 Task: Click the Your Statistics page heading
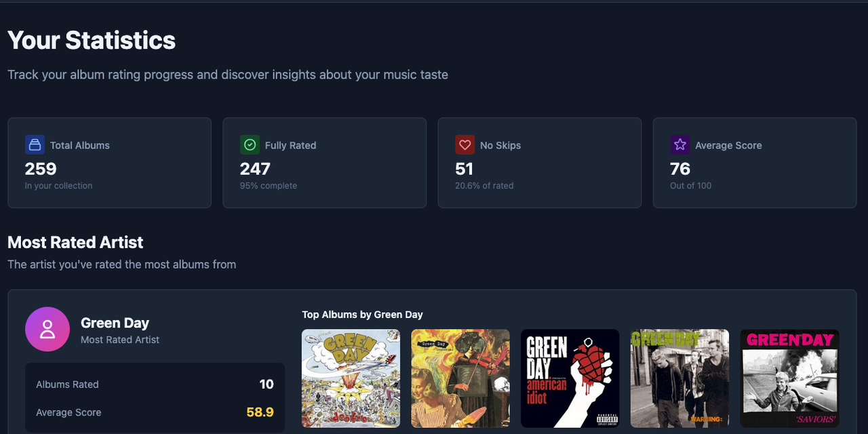pyautogui.click(x=92, y=41)
